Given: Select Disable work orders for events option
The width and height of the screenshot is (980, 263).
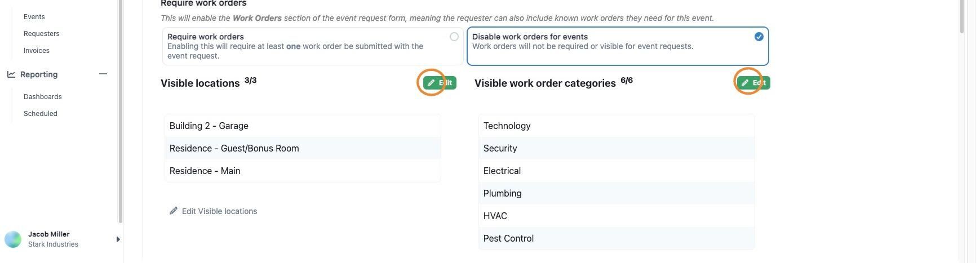Looking at the screenshot, I should [x=759, y=37].
